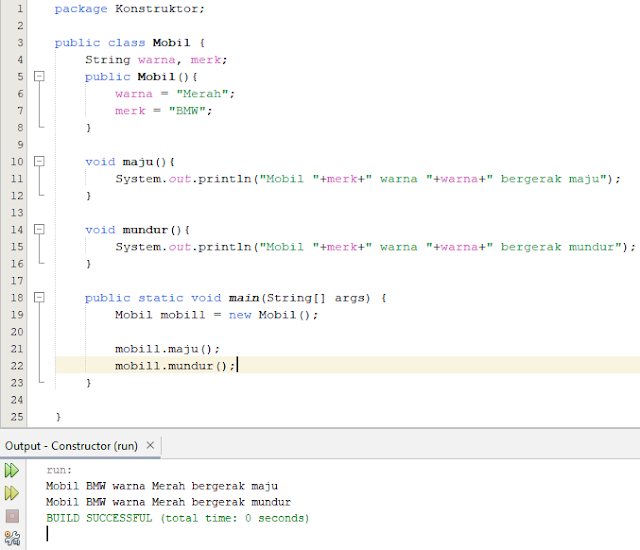Click line number 1 in the gutter
Screen dimensions: 640x550
[x=20, y=9]
